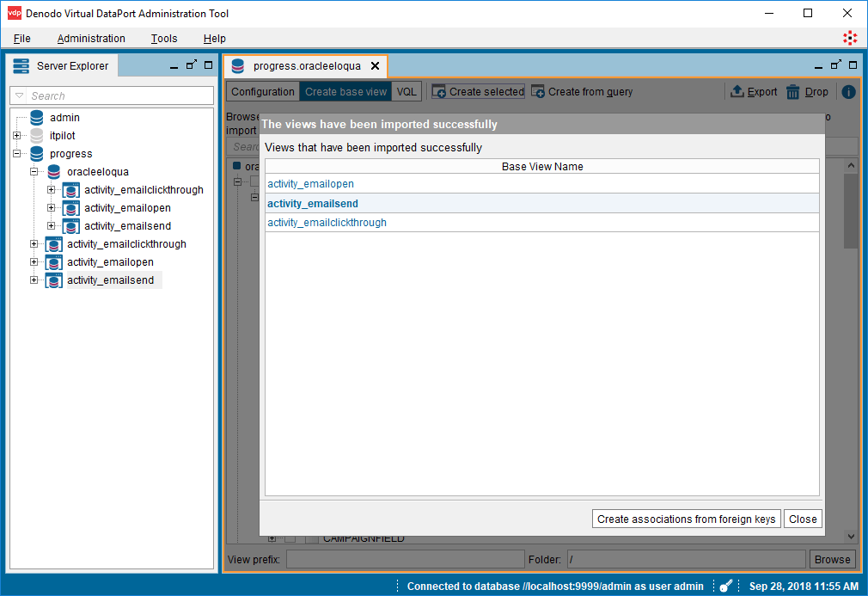Viewport: 868px width, 596px height.
Task: Restore the Server Explorer panel
Action: coord(192,65)
